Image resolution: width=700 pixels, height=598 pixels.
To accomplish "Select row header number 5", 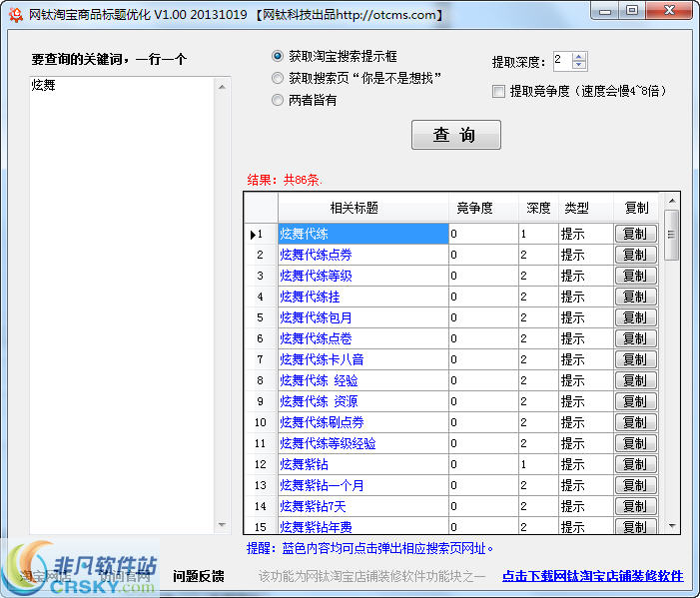I will (261, 317).
